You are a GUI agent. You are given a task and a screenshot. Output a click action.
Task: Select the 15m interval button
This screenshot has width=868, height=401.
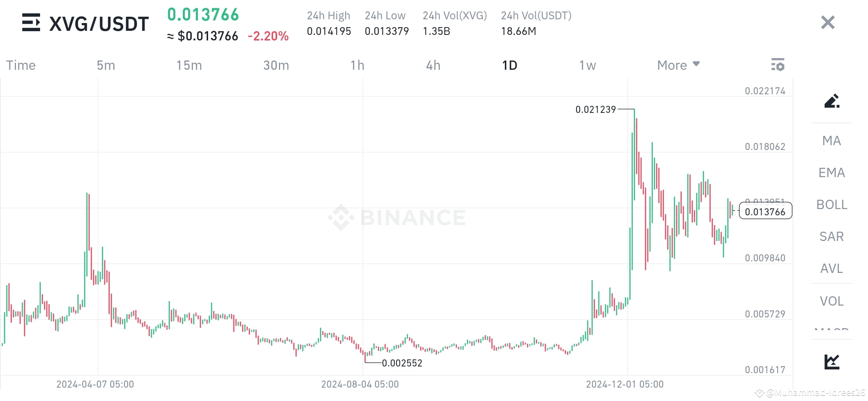(189, 65)
